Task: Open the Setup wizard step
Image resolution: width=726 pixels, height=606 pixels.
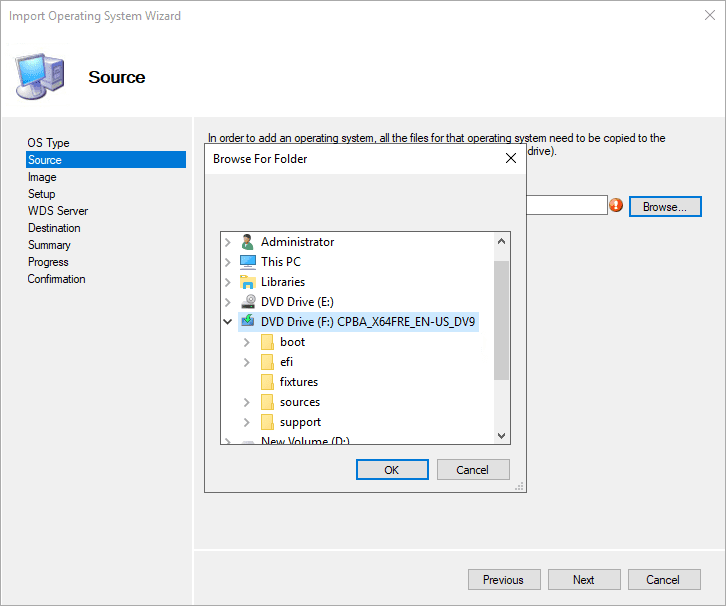Action: pyautogui.click(x=41, y=194)
